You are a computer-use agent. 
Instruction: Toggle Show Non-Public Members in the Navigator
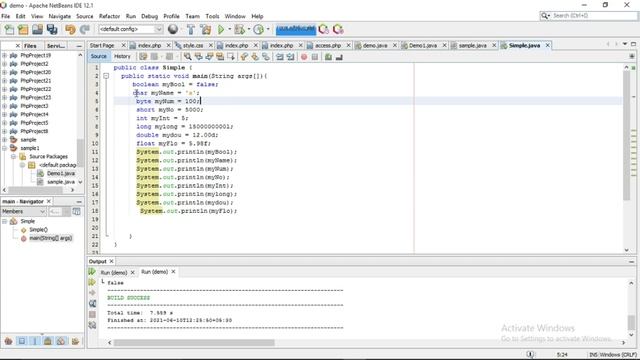click(48, 341)
